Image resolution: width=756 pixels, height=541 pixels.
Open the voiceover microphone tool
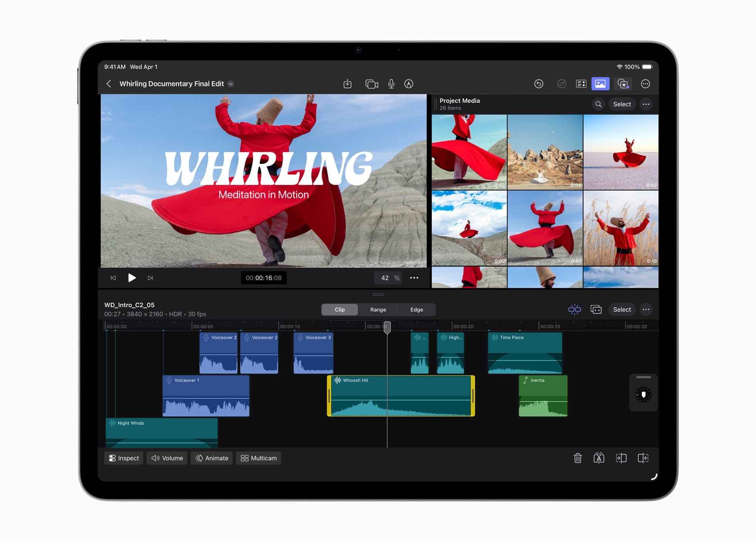[391, 84]
